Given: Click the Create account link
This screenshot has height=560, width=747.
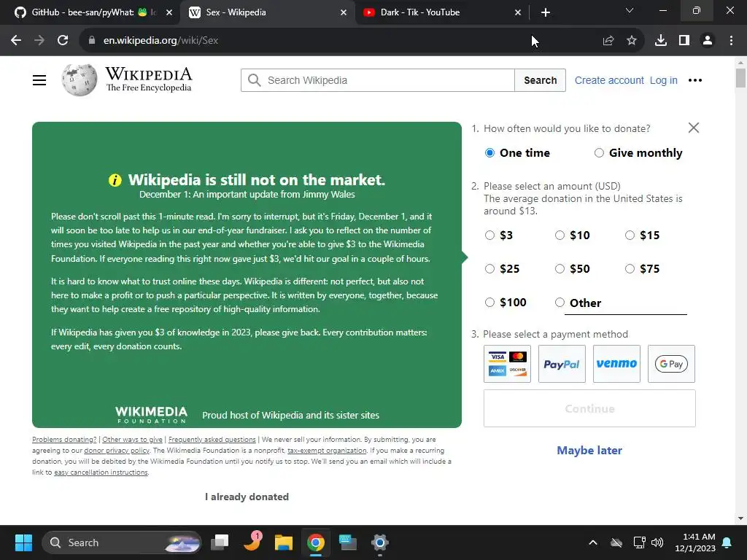Looking at the screenshot, I should coord(609,80).
